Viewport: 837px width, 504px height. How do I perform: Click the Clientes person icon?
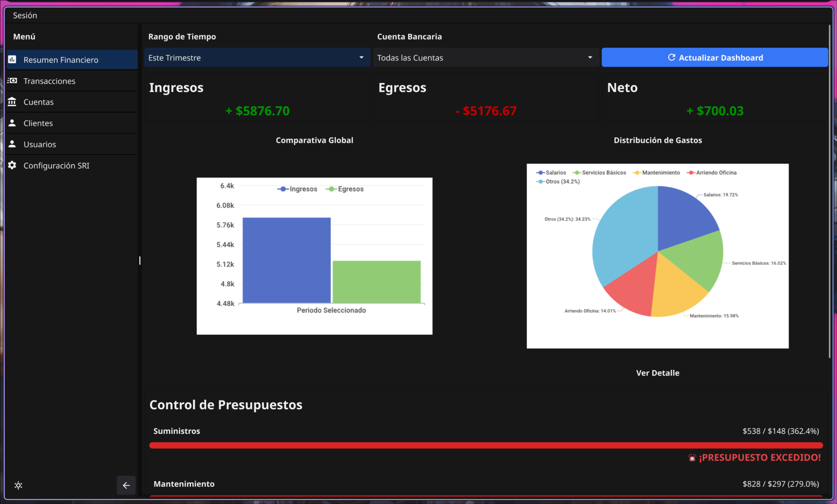12,123
